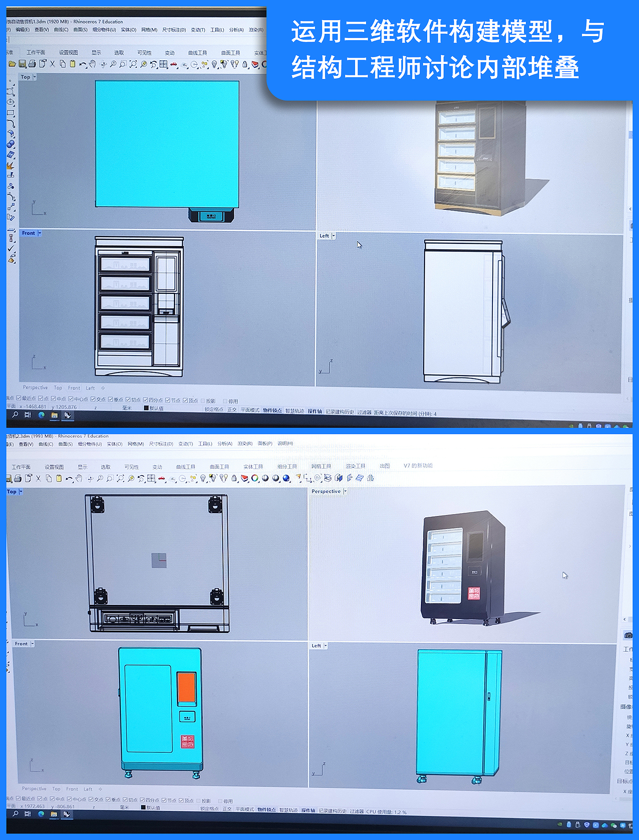Toggle the 节点 osnap checkbox in the 2.3dm window
639x840 pixels.
(164, 800)
